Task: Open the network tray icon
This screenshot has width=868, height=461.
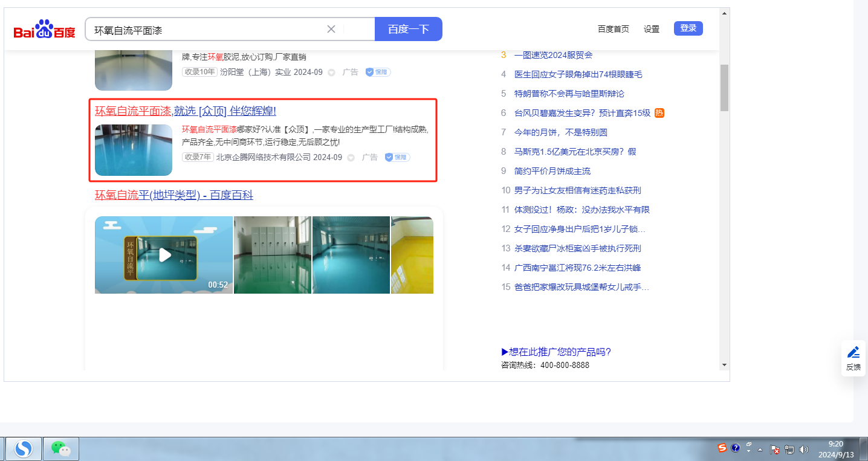Action: point(789,449)
